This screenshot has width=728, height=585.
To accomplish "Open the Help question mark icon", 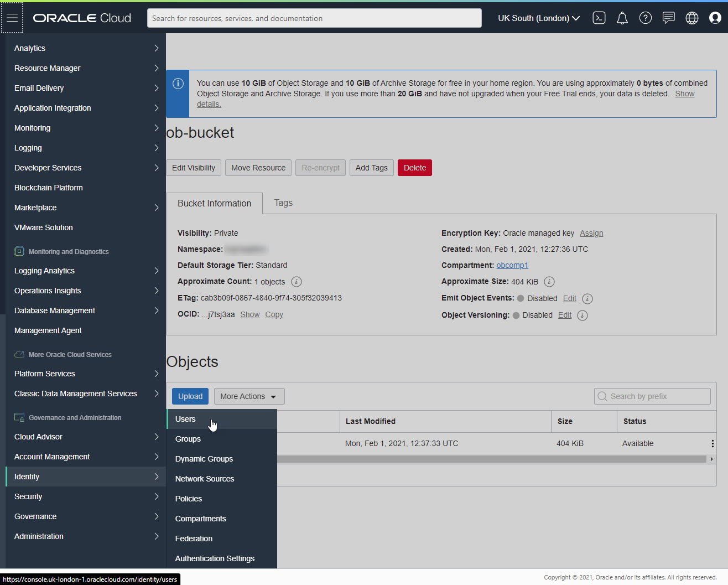I will [x=646, y=18].
